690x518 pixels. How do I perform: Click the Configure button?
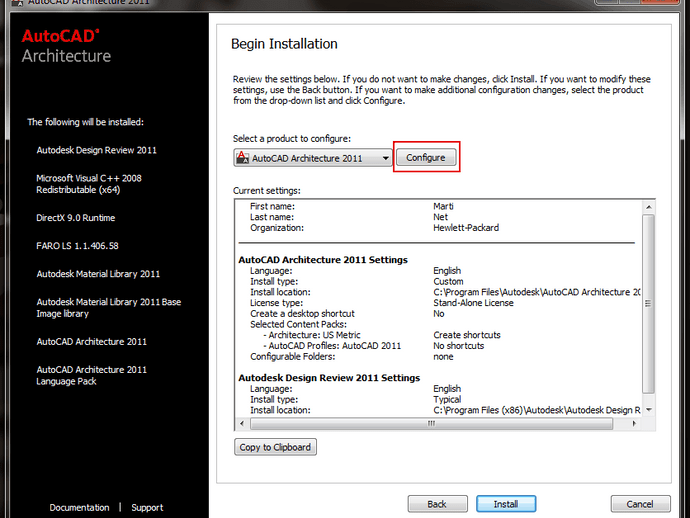(x=426, y=157)
